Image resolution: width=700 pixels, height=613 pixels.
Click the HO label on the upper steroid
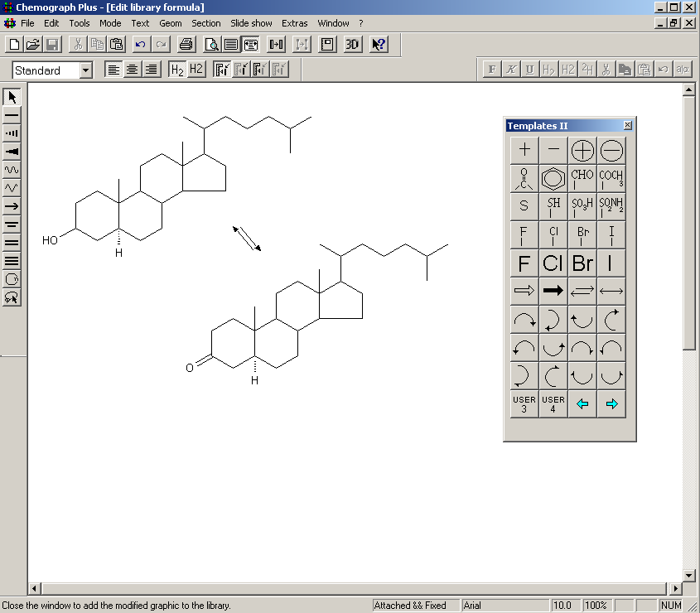50,241
